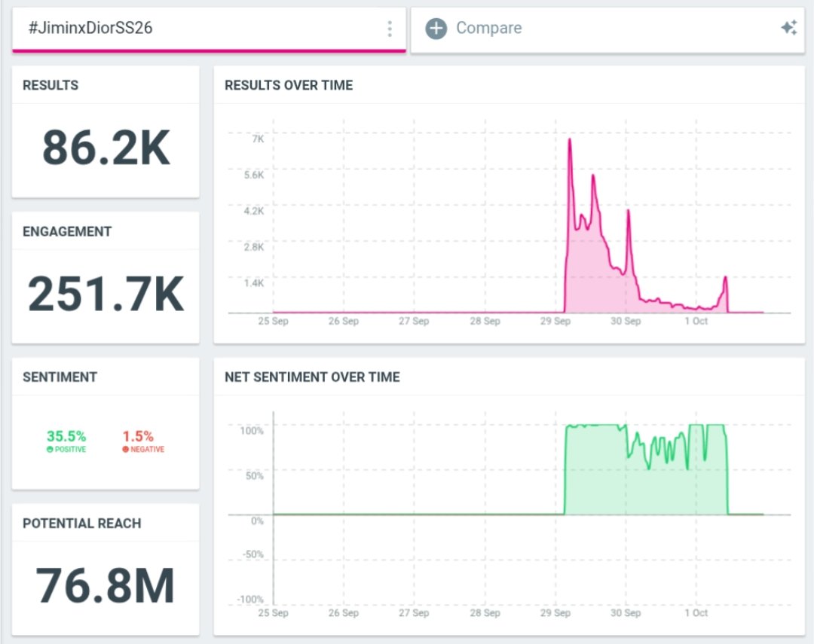Select the 1.5% negative sentiment figure
The height and width of the screenshot is (644, 814).
tap(138, 436)
